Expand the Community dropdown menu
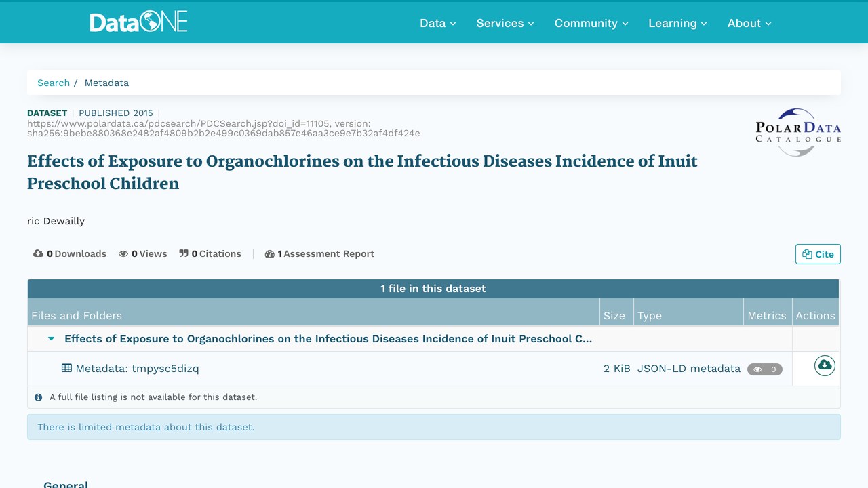Image resolution: width=868 pixels, height=488 pixels. (591, 23)
